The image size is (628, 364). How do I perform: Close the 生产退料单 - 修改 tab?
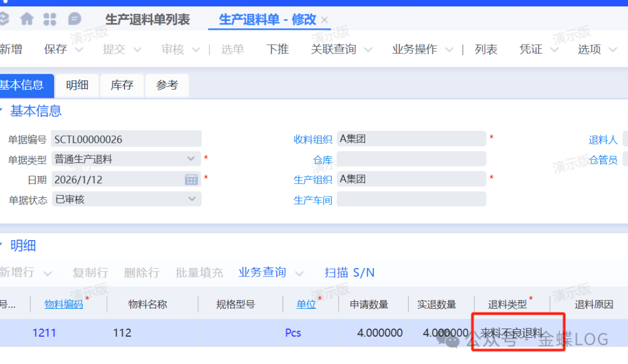point(325,20)
